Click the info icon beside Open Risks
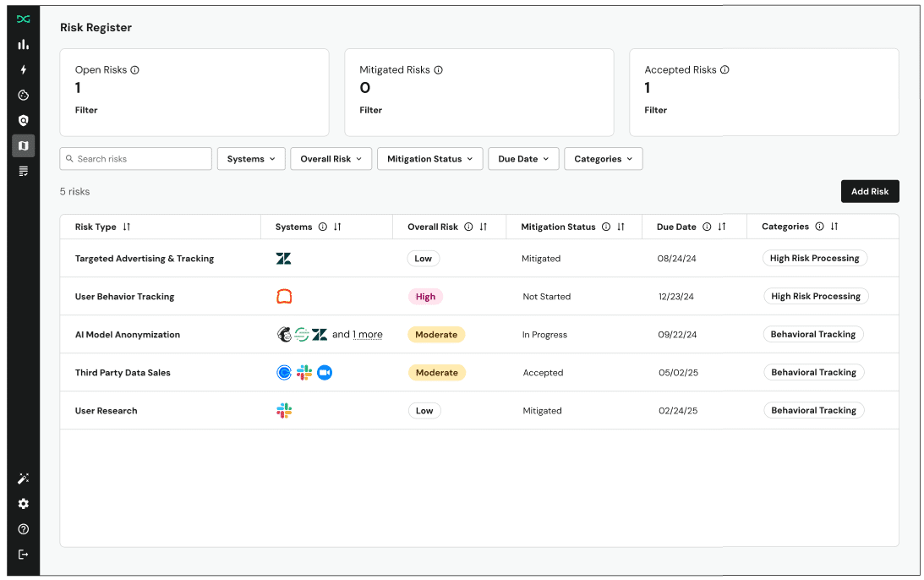Screen dimensions: 924x580 pos(135,70)
